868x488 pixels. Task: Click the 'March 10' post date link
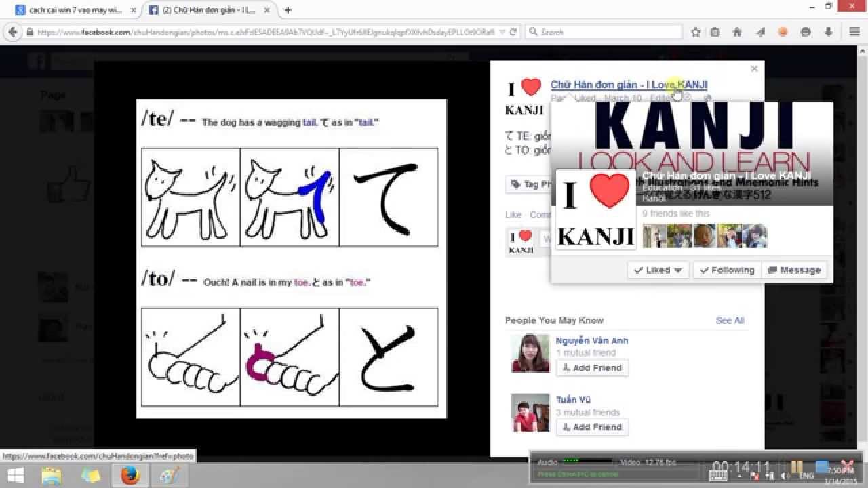coord(623,98)
